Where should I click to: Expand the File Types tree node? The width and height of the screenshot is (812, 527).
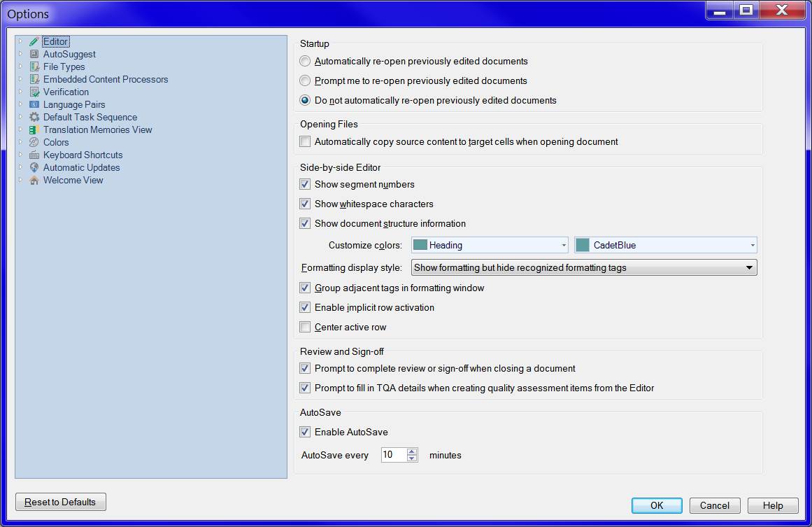[x=20, y=66]
